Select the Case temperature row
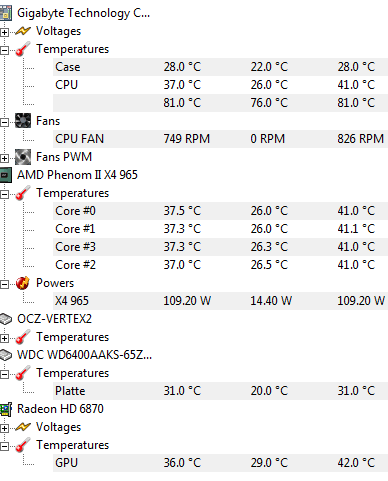Screen dimensions: 388x481 click(220, 67)
